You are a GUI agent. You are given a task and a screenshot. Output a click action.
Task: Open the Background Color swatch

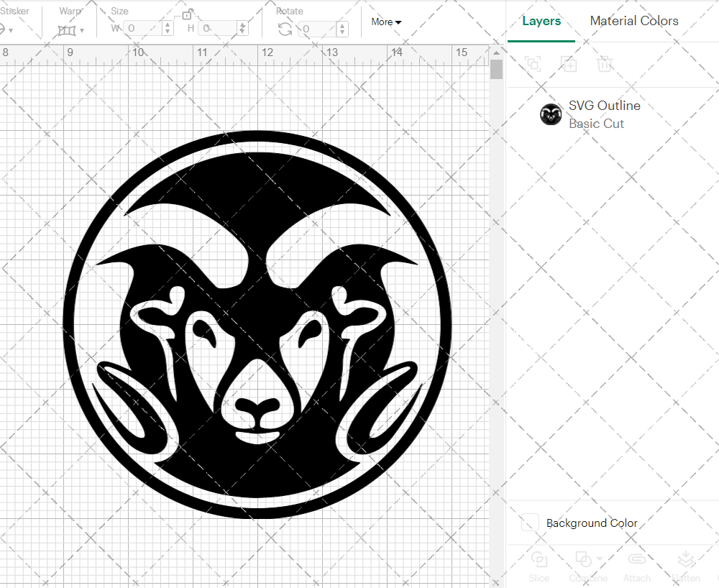530,523
